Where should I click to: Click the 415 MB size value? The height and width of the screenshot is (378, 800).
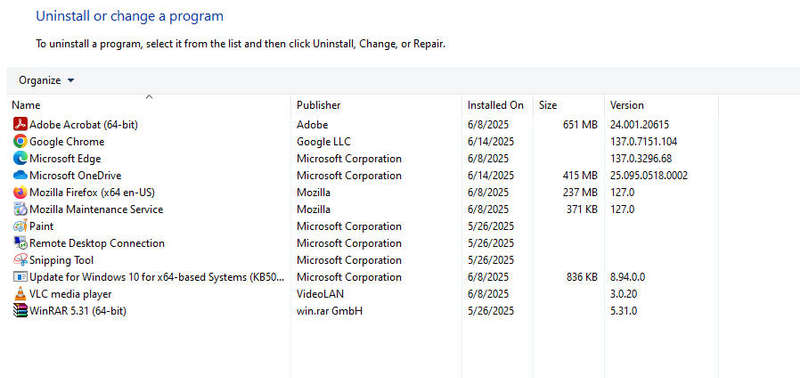click(580, 175)
